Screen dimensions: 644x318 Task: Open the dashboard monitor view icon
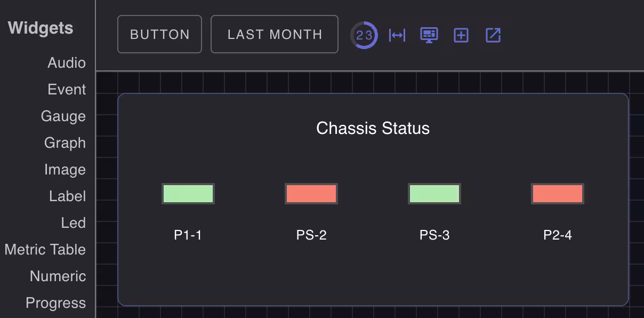tap(429, 35)
